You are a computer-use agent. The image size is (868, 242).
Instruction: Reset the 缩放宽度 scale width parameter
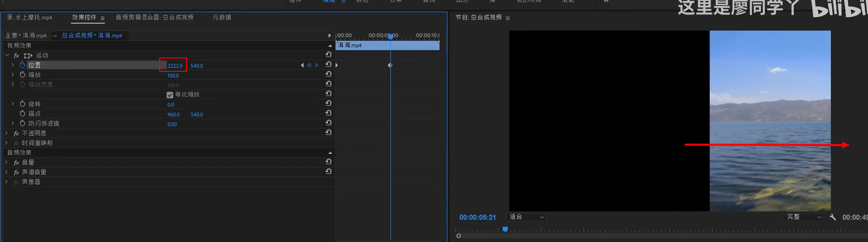(x=329, y=84)
